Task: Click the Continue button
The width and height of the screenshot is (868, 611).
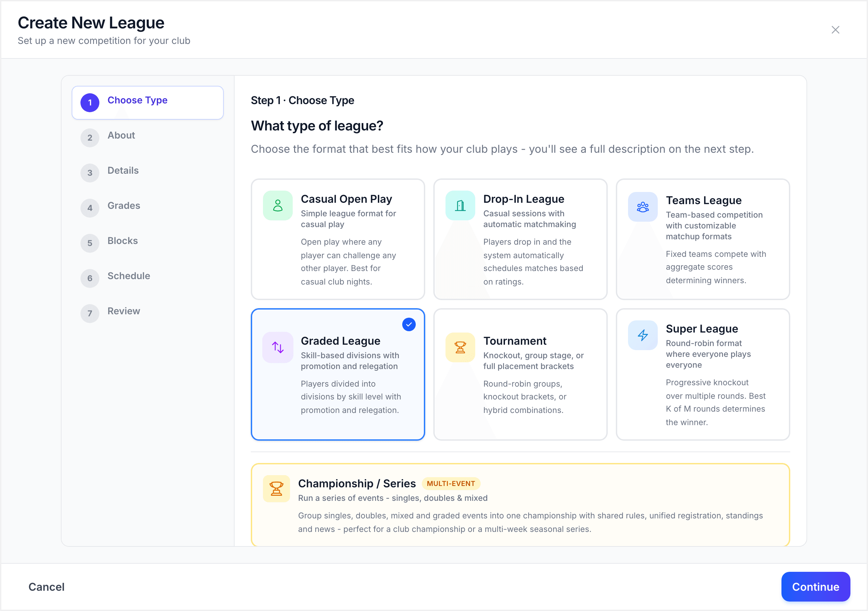Action: click(816, 586)
